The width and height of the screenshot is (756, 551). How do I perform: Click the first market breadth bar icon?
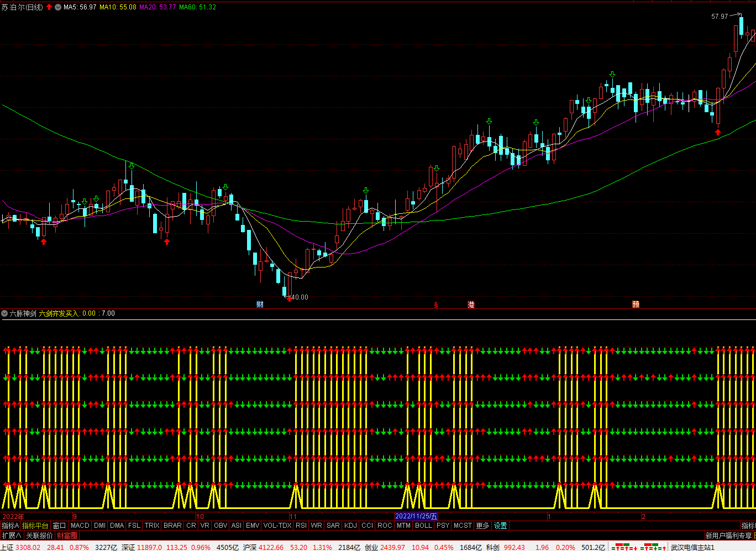click(x=624, y=547)
